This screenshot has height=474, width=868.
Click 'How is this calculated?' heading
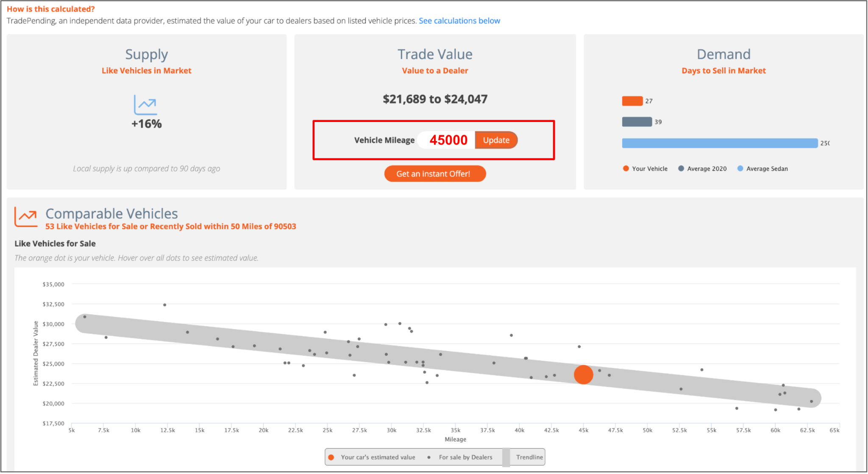coord(51,9)
